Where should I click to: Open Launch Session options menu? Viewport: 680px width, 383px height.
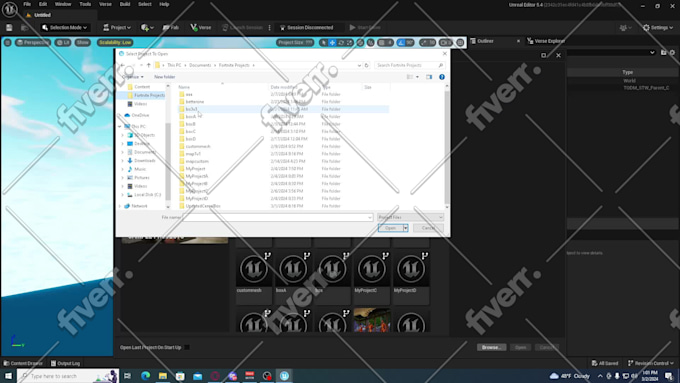pyautogui.click(x=269, y=27)
